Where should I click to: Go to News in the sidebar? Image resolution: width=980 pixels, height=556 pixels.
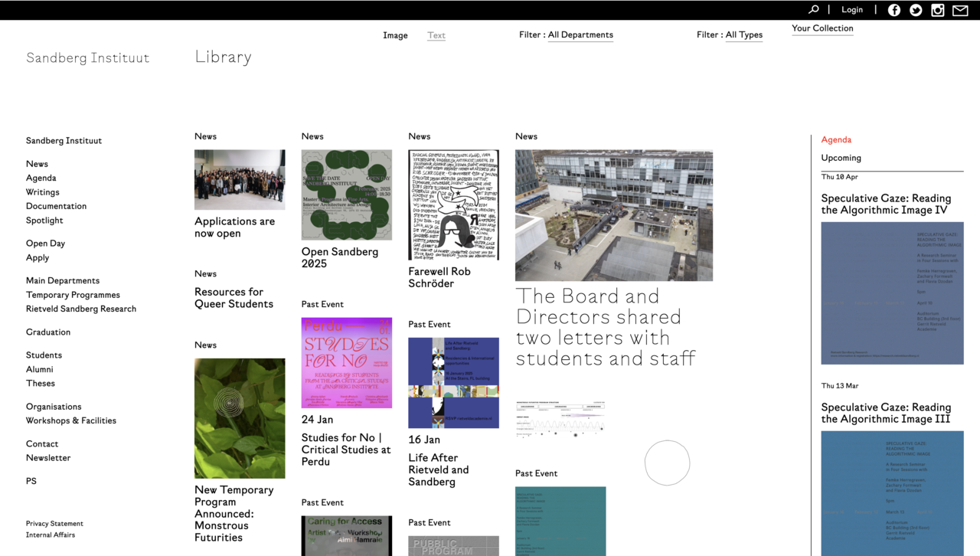pos(37,164)
